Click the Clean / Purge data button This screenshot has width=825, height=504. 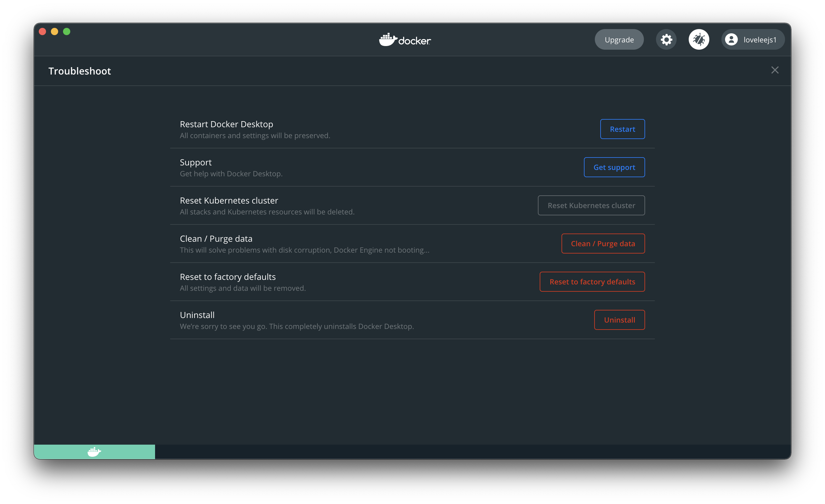click(x=603, y=244)
